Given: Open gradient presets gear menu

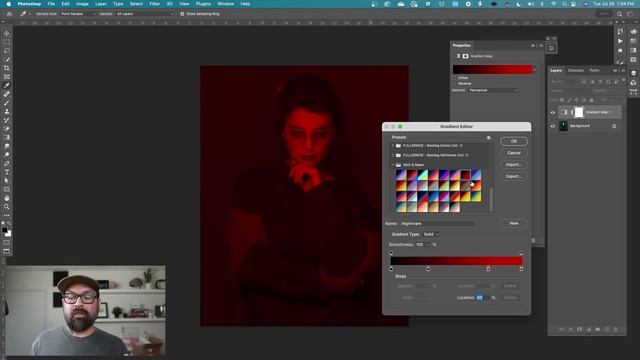Looking at the screenshot, I should point(489,138).
